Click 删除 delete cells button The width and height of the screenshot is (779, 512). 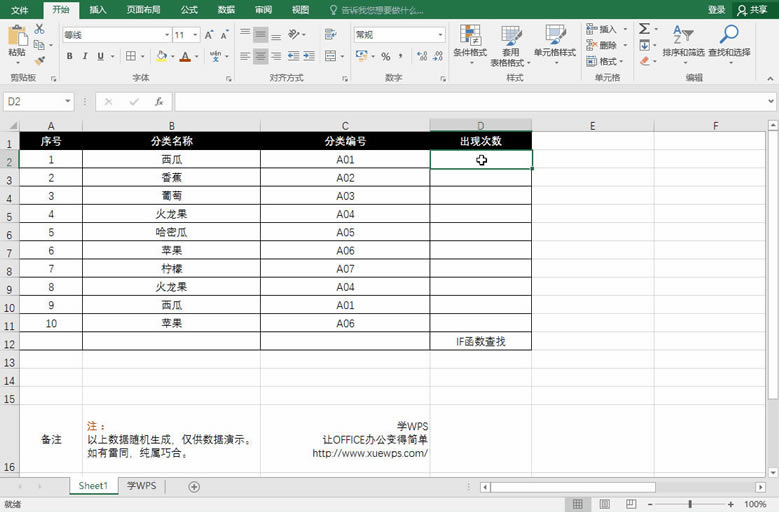[601, 45]
